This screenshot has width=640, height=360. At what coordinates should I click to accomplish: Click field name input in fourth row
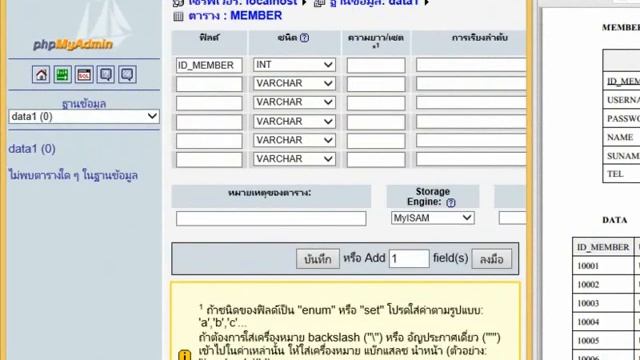pyautogui.click(x=209, y=122)
